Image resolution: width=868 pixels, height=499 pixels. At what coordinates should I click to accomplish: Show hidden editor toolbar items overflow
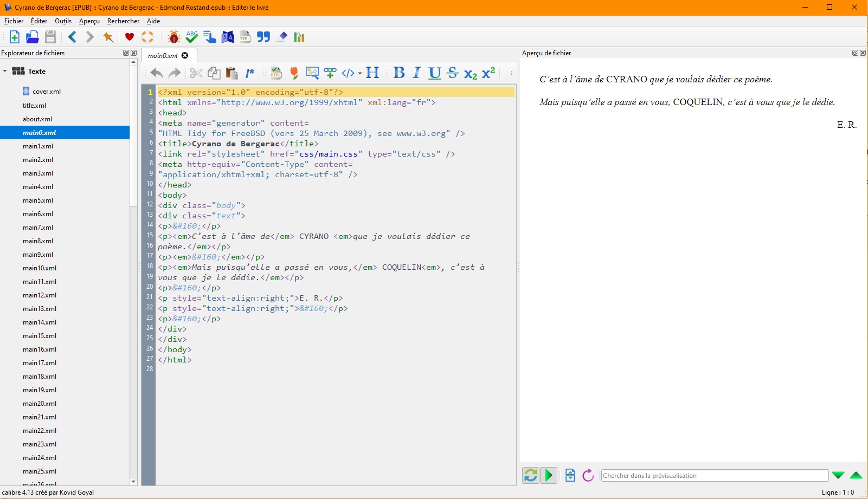pos(511,73)
